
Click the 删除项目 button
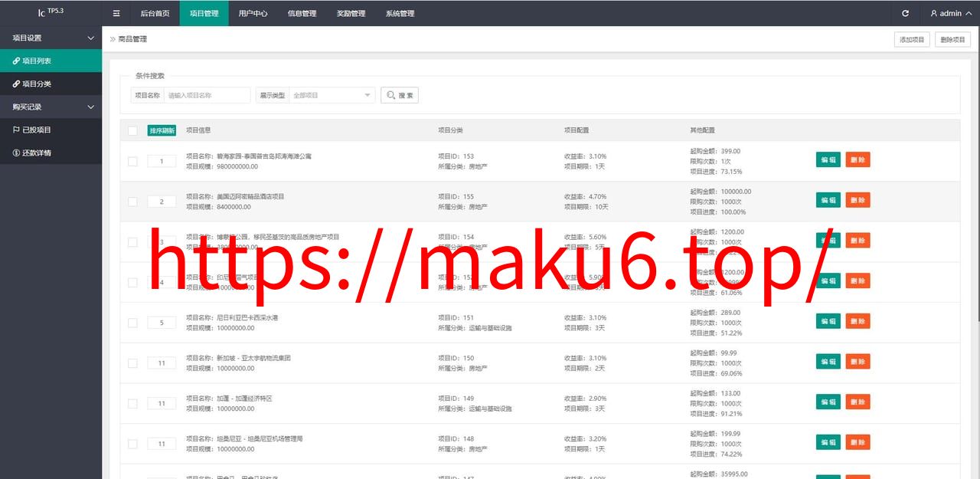click(952, 39)
